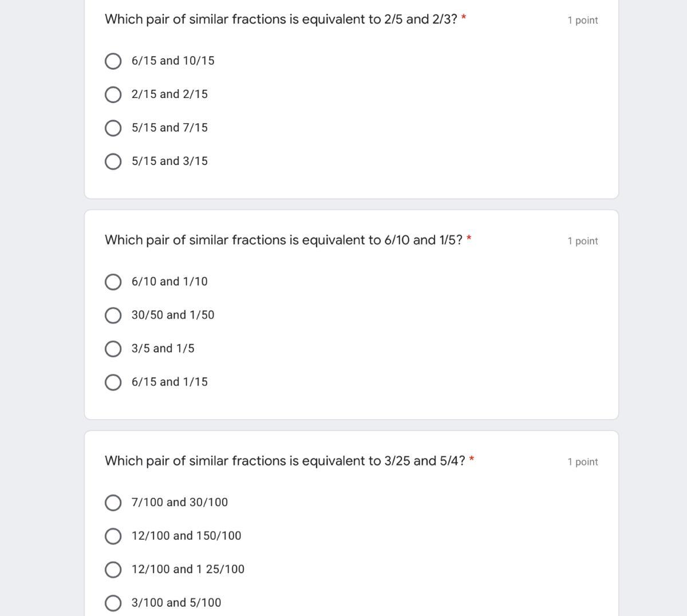Image resolution: width=687 pixels, height=616 pixels.
Task: Click the question text about 2/5 and 2/3
Action: [x=281, y=19]
